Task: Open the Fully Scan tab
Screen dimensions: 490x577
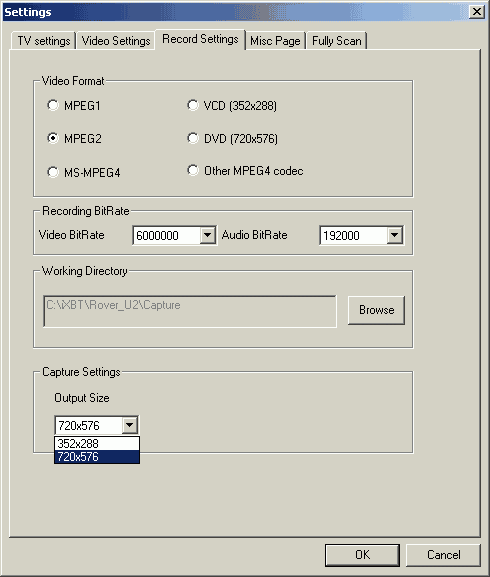Action: click(337, 40)
